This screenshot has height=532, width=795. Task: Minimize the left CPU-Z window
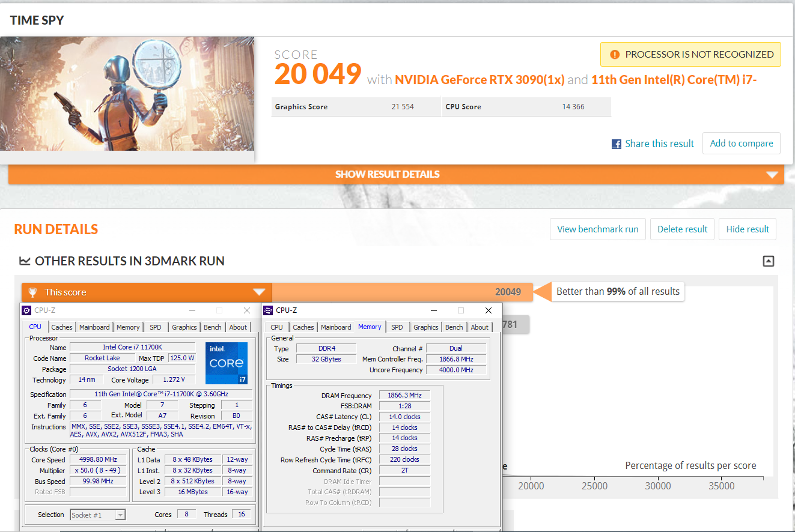[192, 310]
